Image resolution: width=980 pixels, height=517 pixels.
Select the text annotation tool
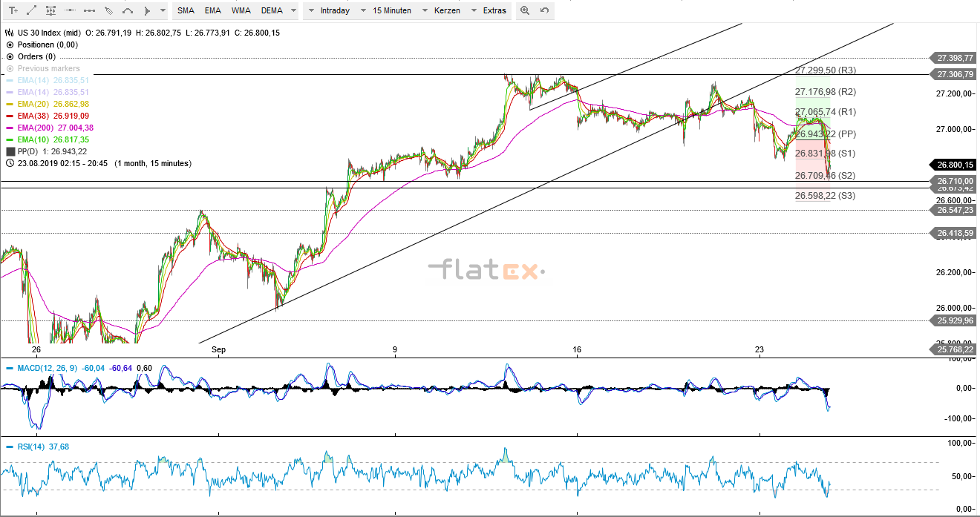[x=13, y=10]
